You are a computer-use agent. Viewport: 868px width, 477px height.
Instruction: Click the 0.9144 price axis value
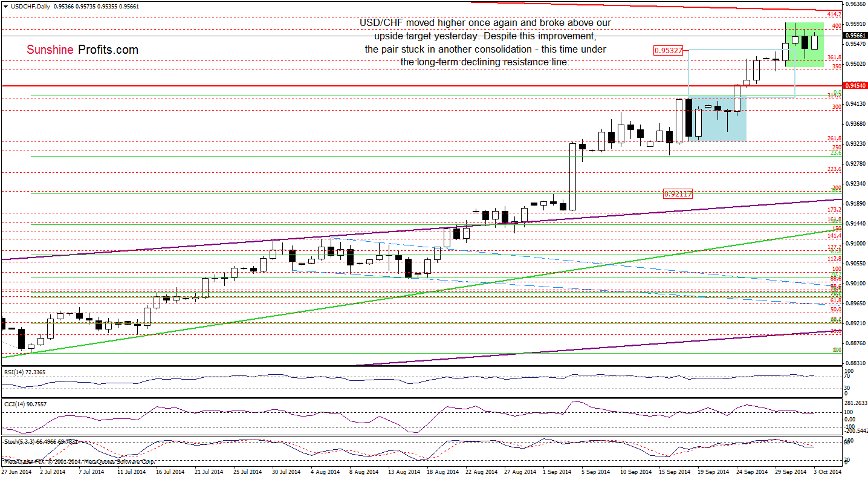854,224
